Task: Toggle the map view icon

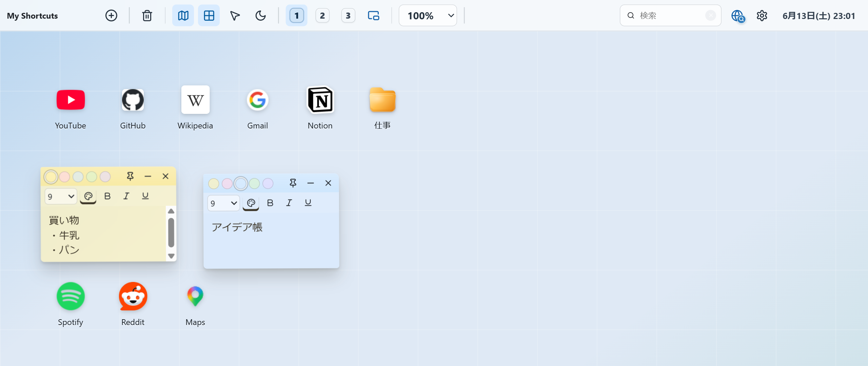Action: click(x=183, y=16)
